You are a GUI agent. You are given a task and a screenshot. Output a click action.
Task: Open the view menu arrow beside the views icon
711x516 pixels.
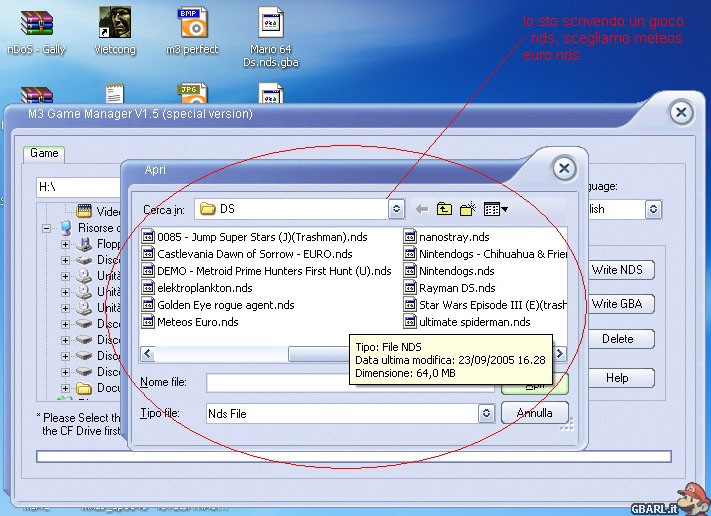(505, 209)
